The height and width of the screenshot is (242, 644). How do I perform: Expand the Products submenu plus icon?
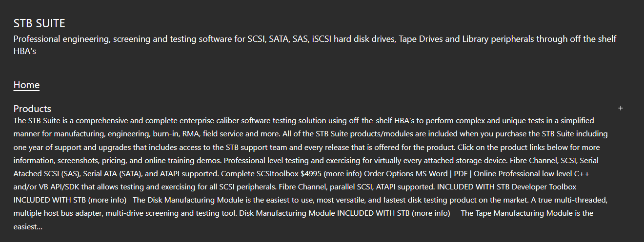click(621, 108)
